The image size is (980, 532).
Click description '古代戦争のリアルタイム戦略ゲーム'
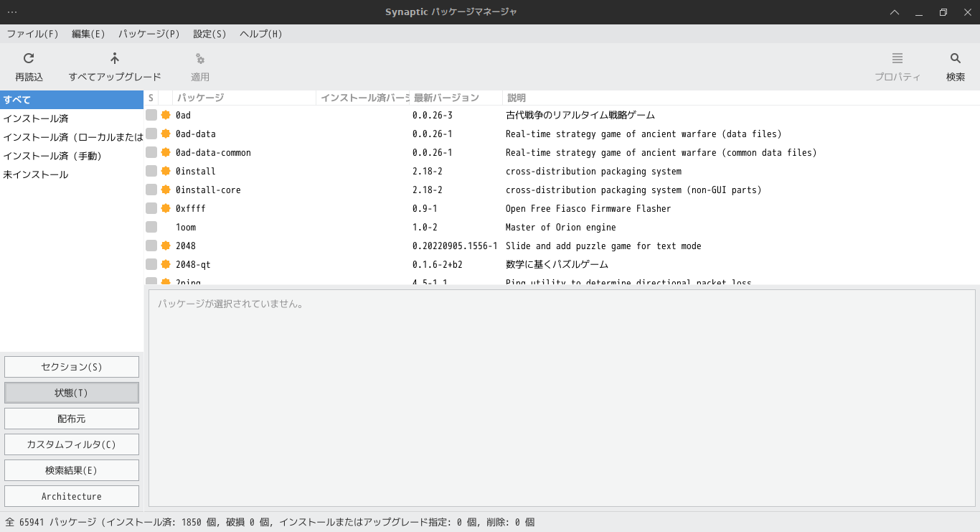(580, 115)
